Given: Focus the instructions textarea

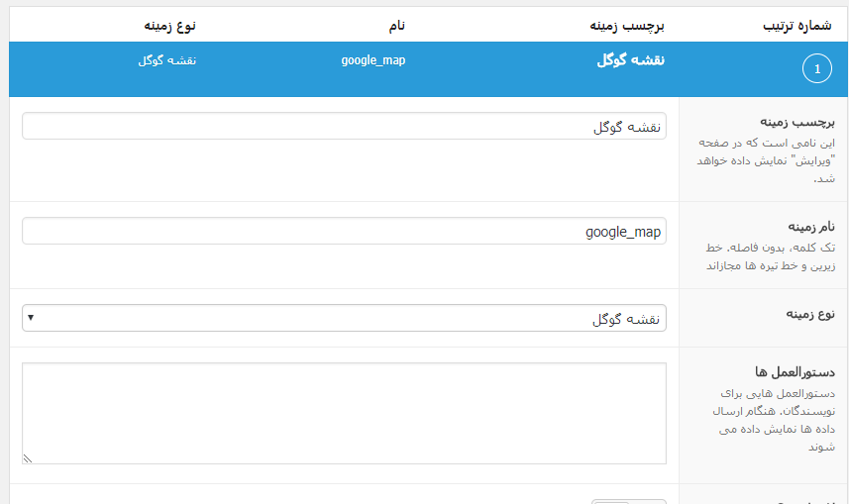Looking at the screenshot, I should (344, 413).
